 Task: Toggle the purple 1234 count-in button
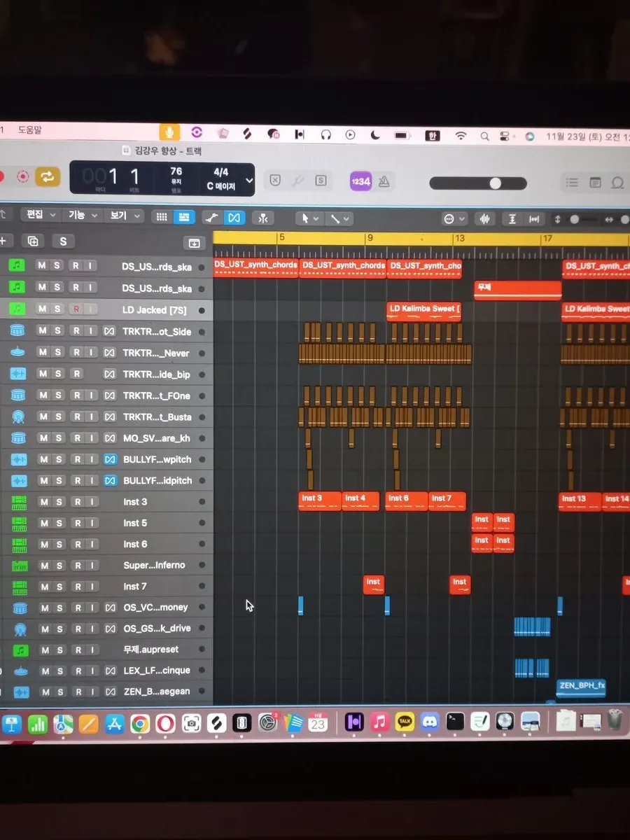coord(361,181)
